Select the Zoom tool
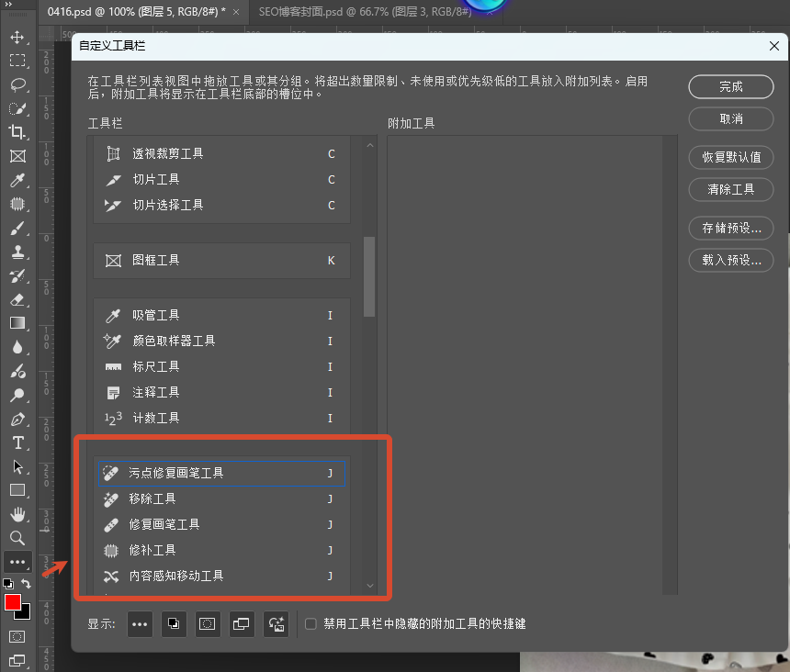The height and width of the screenshot is (672, 790). (x=17, y=538)
